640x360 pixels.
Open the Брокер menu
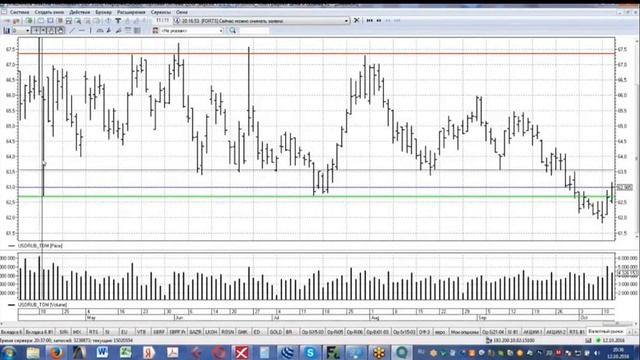[x=103, y=12]
